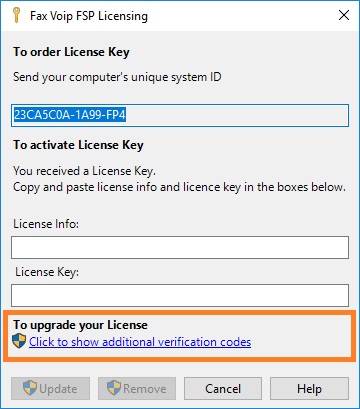Click the 'Send your computer's unique system ID' text

point(117,77)
